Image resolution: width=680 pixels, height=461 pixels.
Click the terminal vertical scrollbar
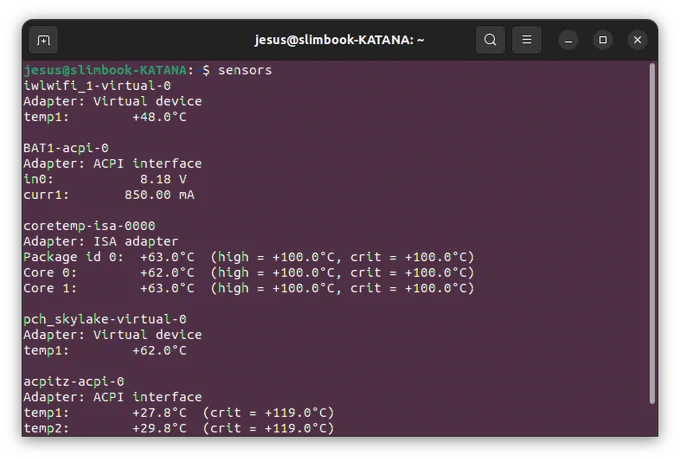652,234
